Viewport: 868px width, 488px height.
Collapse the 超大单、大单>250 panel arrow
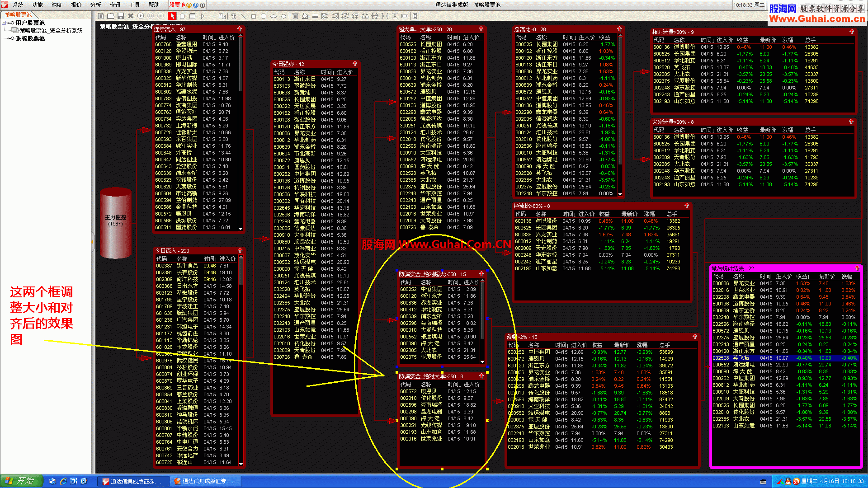(x=481, y=29)
